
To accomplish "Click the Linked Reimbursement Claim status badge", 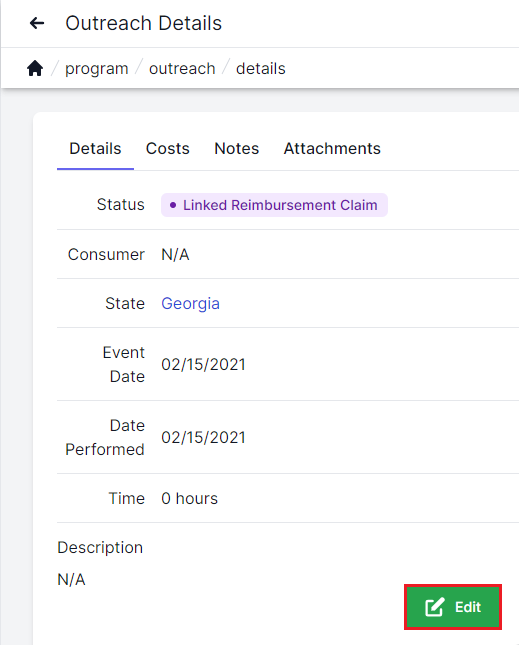I will click(274, 205).
